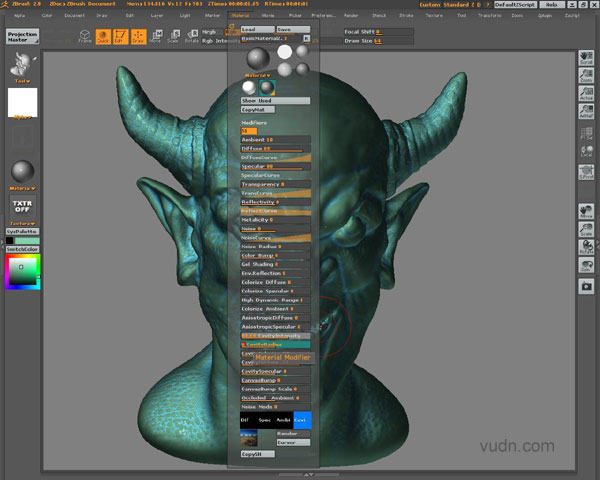Expand the ReflectCurve editor
The width and height of the screenshot is (600, 480).
(276, 211)
